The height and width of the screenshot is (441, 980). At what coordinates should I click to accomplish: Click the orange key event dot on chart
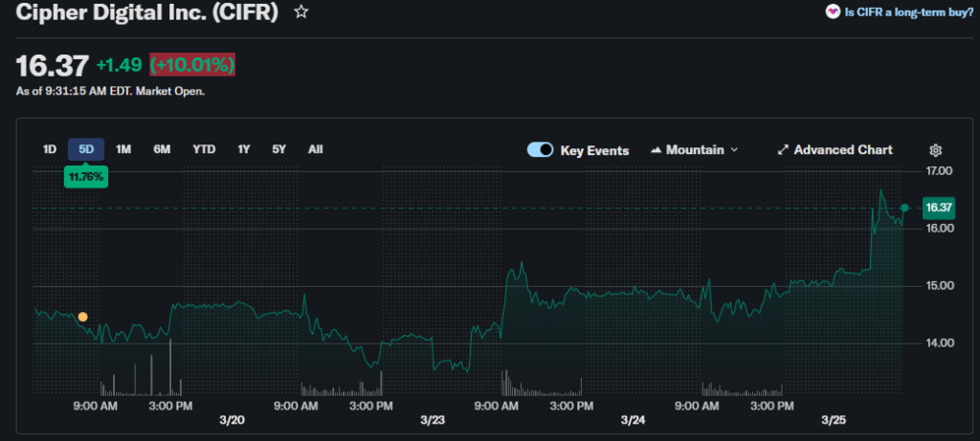click(83, 317)
